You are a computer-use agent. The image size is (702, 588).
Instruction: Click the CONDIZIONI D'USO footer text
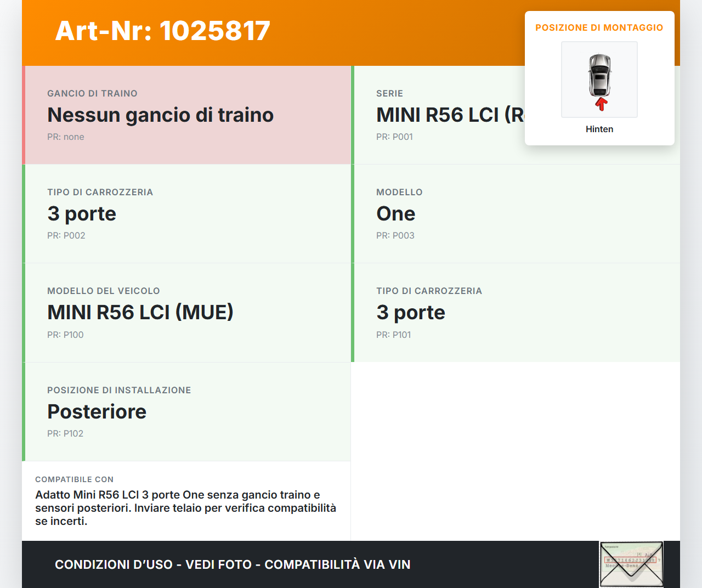click(233, 564)
